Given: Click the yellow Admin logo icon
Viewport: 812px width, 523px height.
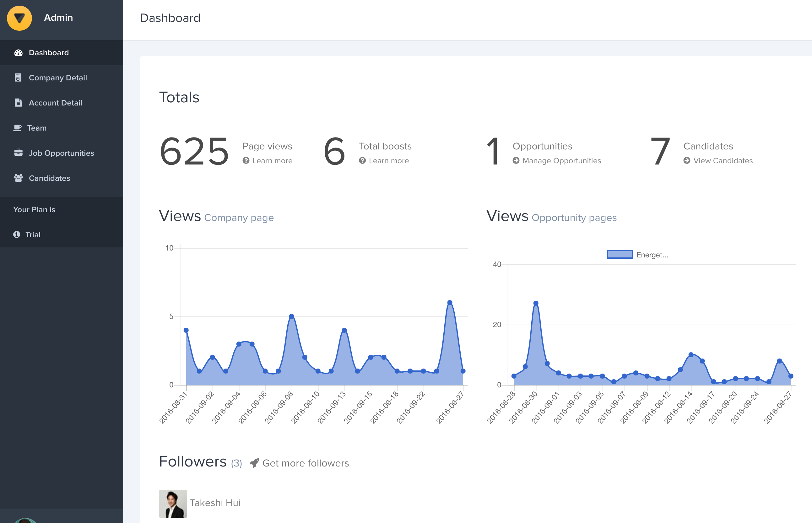Looking at the screenshot, I should pos(19,18).
